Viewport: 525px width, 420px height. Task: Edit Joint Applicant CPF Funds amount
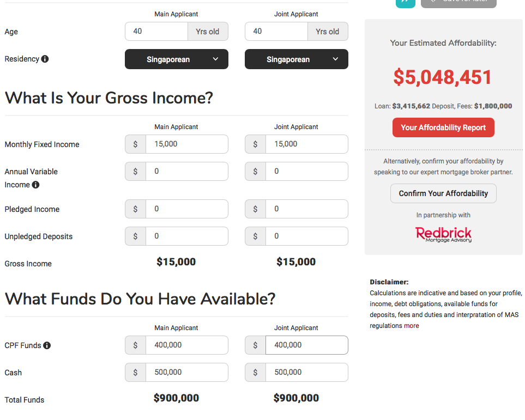(x=306, y=345)
